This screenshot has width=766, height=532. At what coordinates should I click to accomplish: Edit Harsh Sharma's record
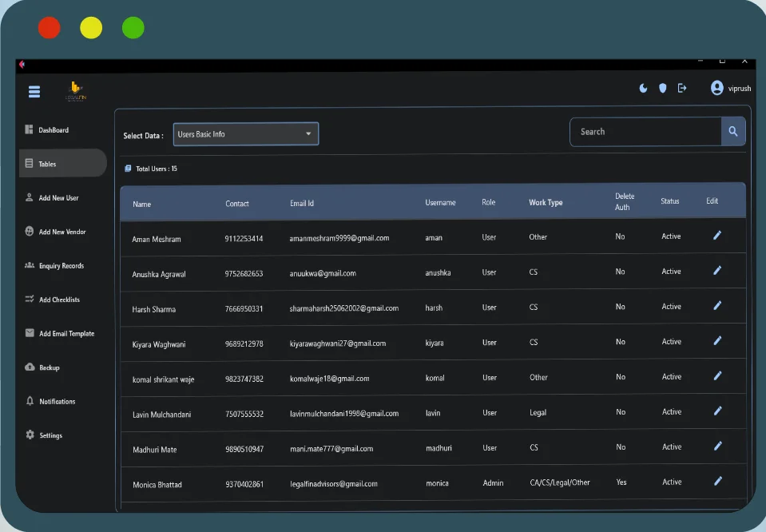point(717,305)
